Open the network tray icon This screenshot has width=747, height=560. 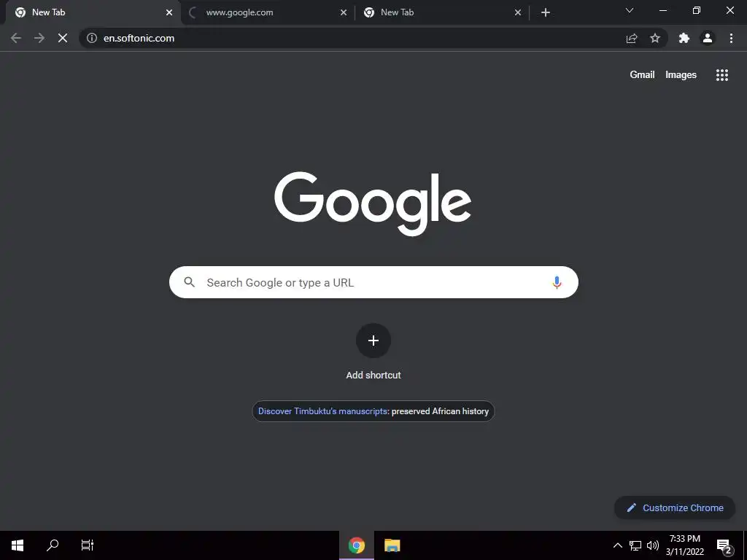point(635,545)
